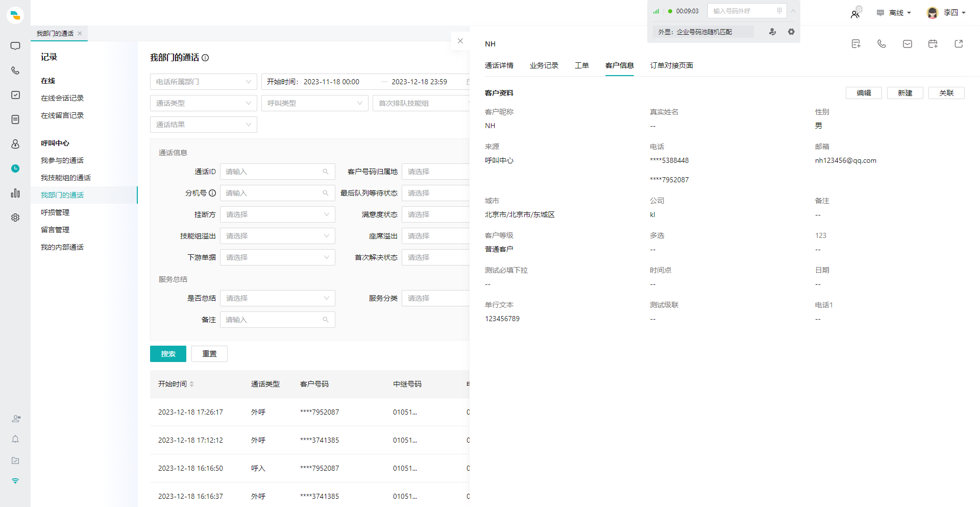Open the document icon in left sidebar
Viewport: 980px width, 507px height.
pos(15,119)
